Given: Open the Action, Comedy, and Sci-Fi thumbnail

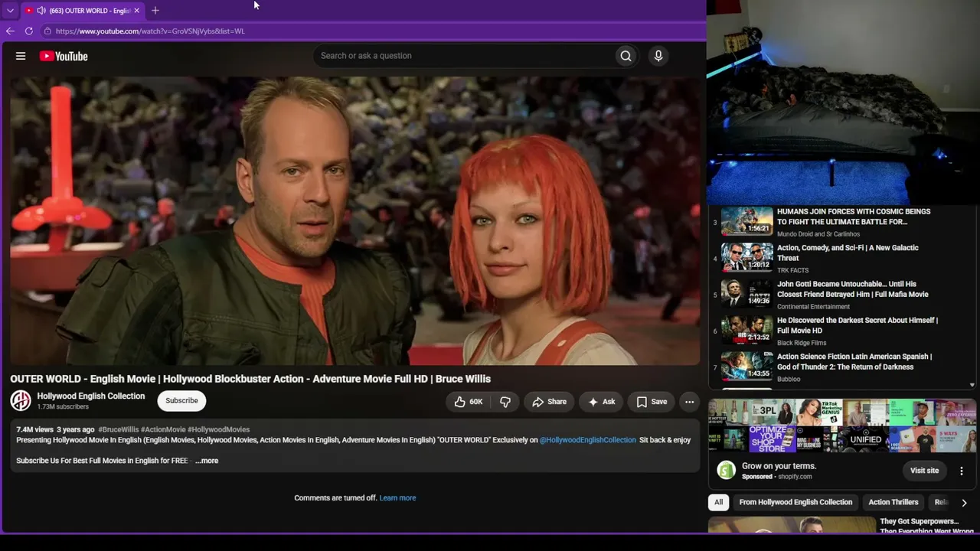Looking at the screenshot, I should click(x=747, y=258).
